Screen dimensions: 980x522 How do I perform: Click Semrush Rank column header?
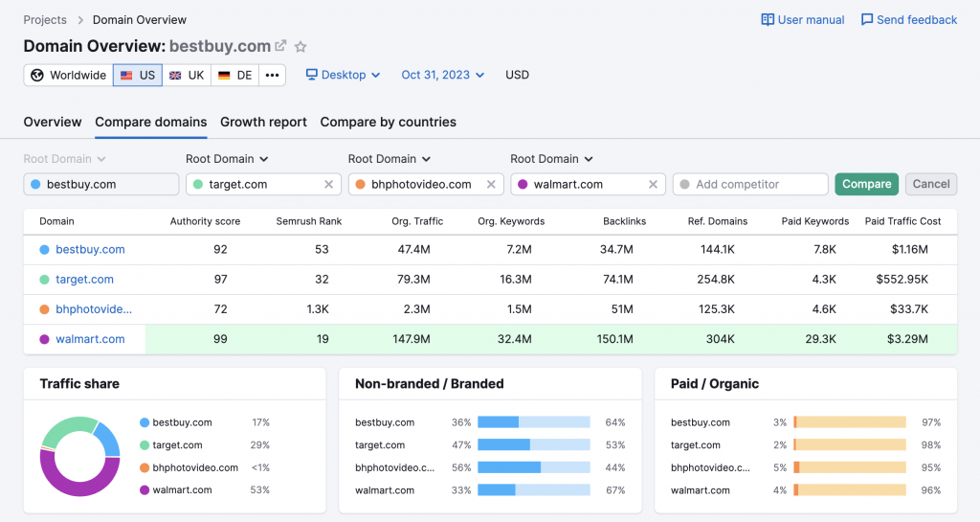pyautogui.click(x=309, y=221)
